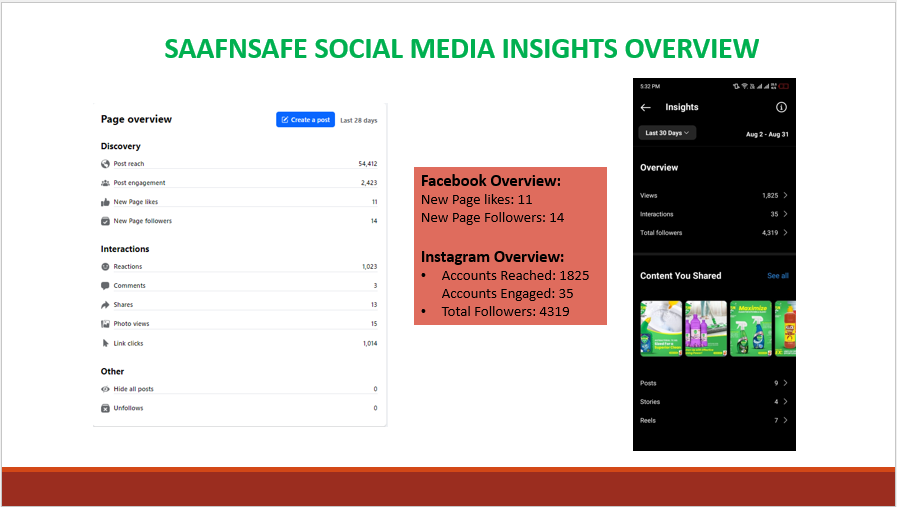Click the See all link
Viewport: 897px width, 507px height.
(x=777, y=276)
